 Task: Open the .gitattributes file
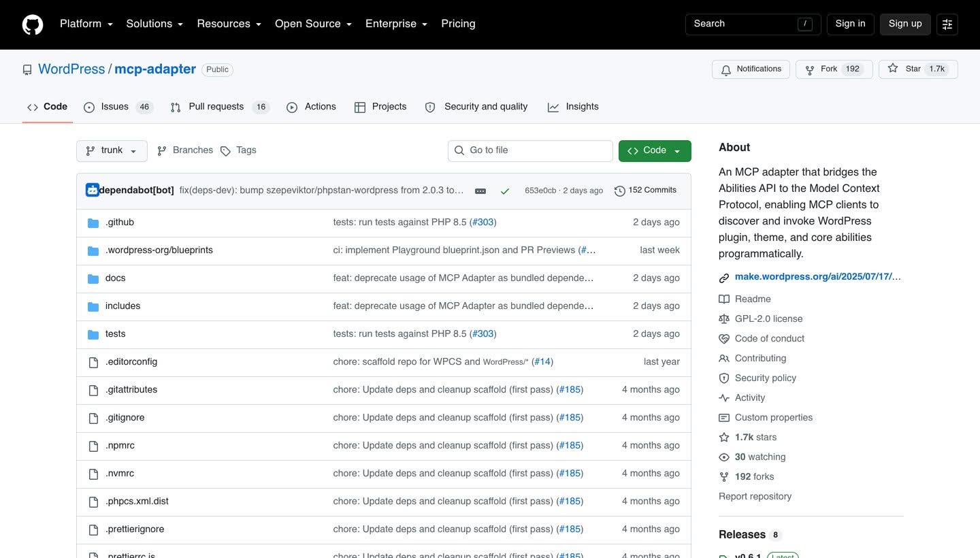point(131,390)
